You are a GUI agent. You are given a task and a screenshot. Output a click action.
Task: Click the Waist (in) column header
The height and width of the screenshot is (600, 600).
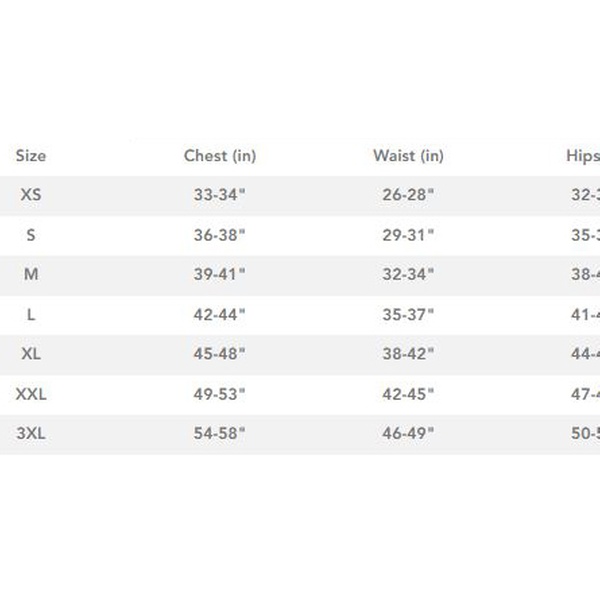(x=408, y=156)
